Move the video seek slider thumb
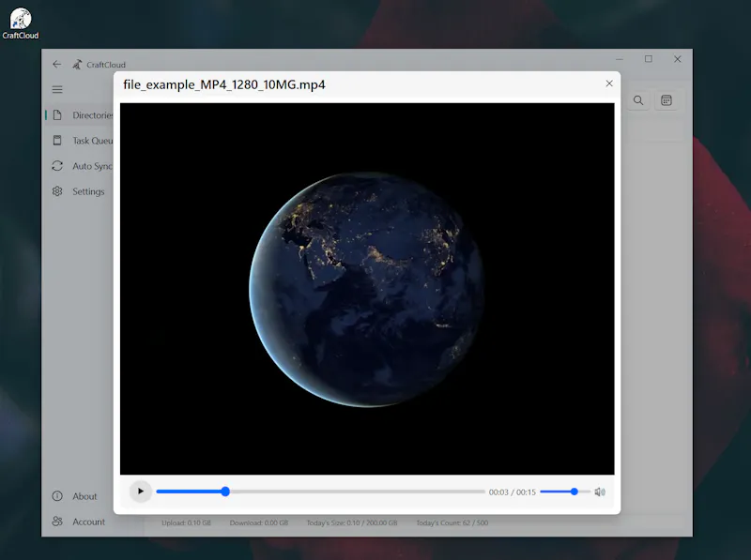 [x=225, y=492]
